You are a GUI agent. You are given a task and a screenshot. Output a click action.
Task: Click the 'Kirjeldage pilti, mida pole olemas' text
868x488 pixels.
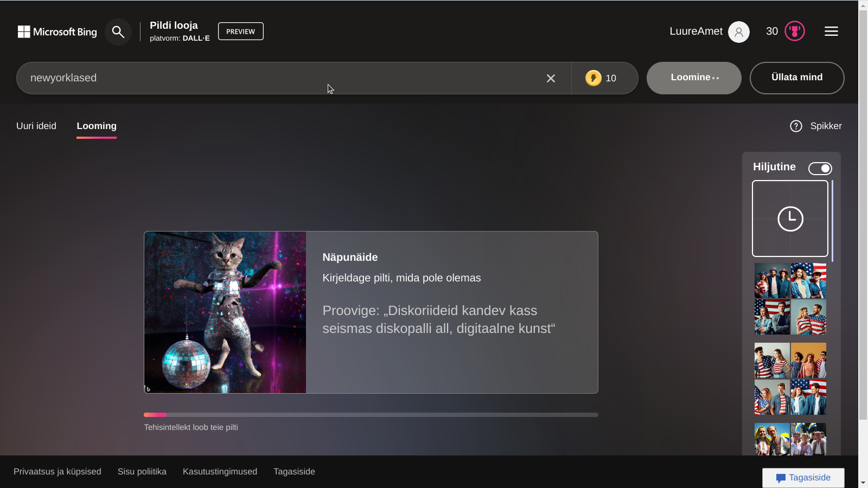coord(401,278)
